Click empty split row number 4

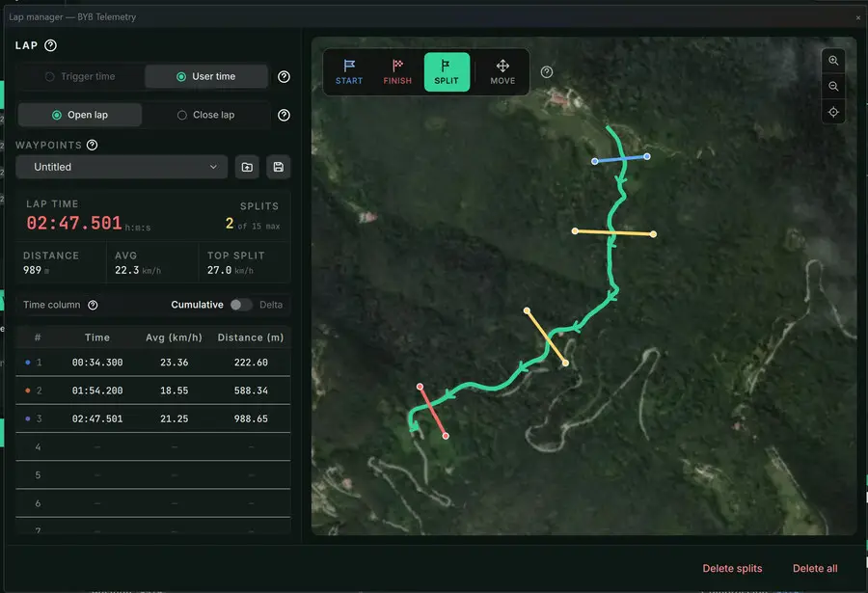153,446
